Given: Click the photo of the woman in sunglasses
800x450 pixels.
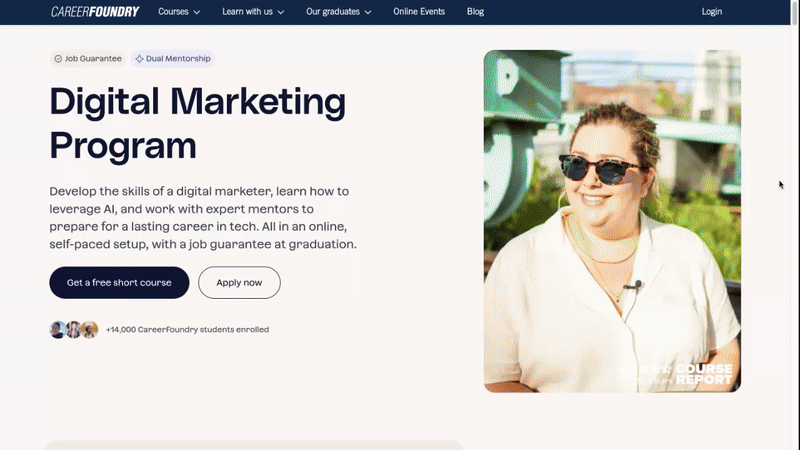Looking at the screenshot, I should pyautogui.click(x=612, y=220).
